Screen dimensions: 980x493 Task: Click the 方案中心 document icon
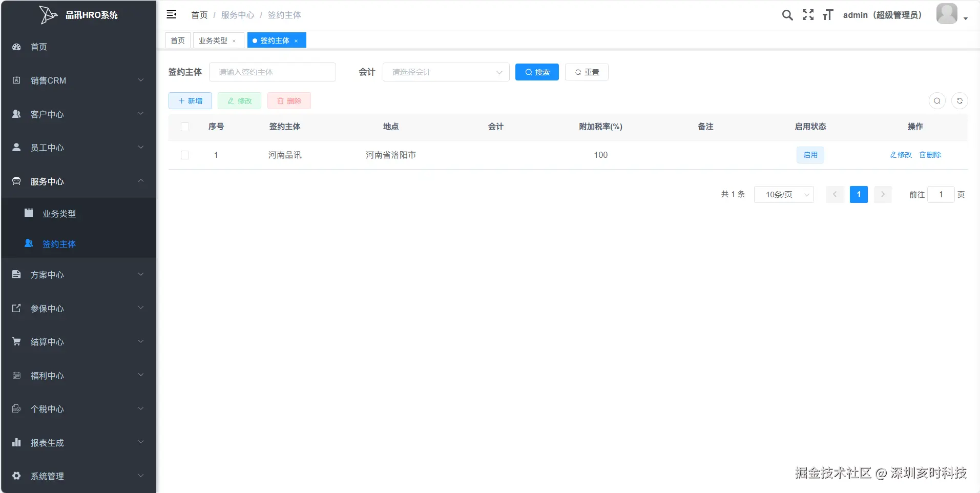(16, 274)
